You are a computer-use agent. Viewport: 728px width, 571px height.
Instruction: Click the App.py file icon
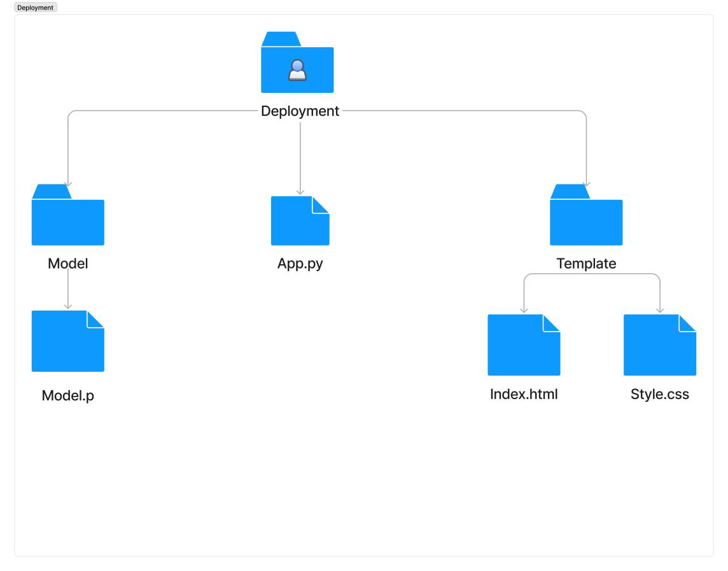pyautogui.click(x=300, y=221)
